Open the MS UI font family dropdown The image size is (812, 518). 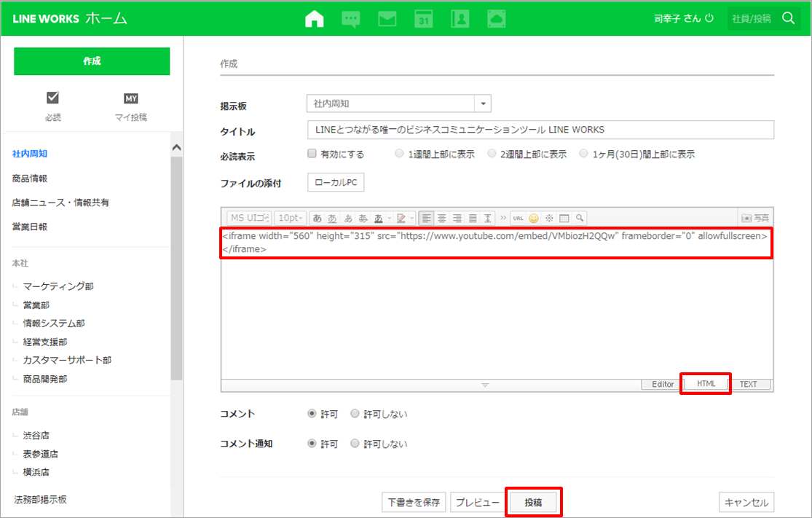[x=249, y=218]
